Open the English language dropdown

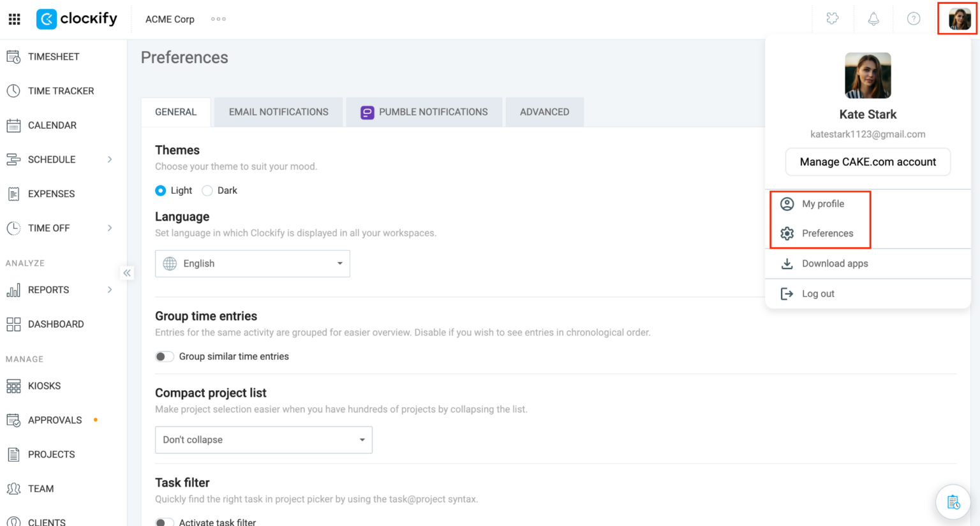click(x=253, y=264)
